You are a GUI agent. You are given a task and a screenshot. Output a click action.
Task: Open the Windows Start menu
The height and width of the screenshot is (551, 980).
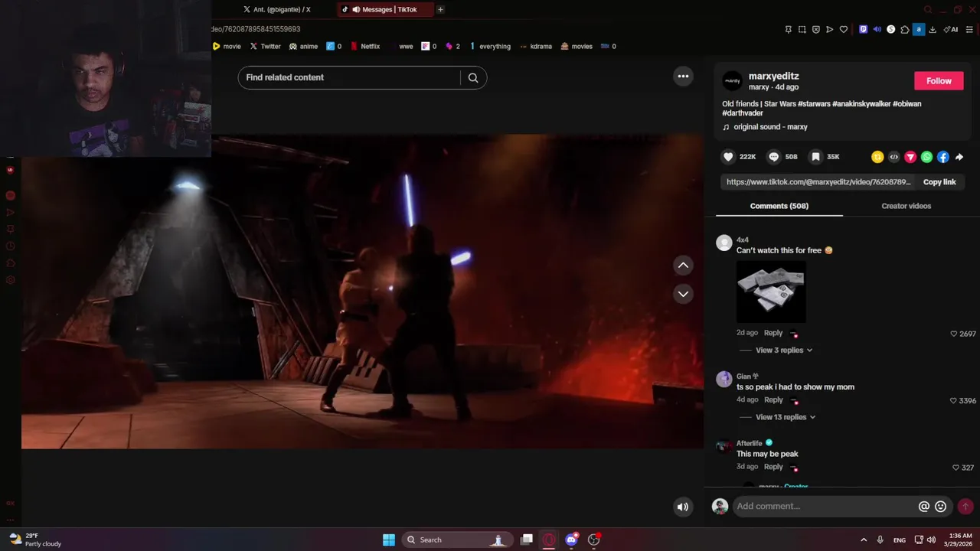(x=389, y=540)
